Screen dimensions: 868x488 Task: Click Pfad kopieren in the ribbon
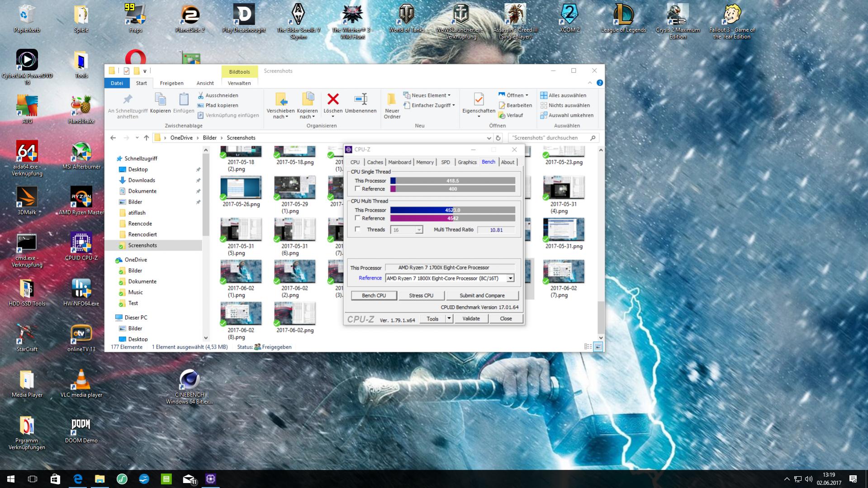pos(218,105)
